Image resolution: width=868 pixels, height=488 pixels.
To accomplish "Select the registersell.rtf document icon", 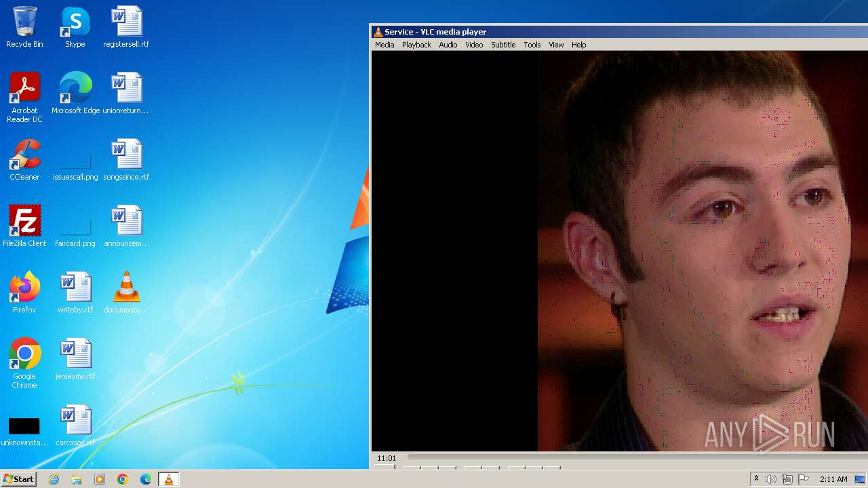I will (x=126, y=27).
